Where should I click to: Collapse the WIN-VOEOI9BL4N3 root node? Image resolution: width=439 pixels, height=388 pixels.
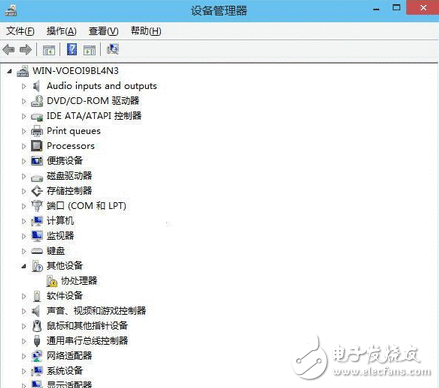click(10, 71)
